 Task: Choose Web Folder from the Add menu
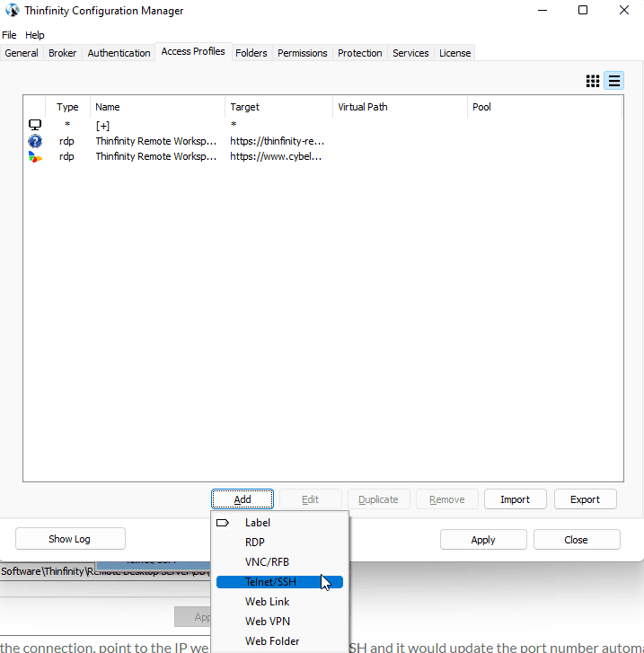coord(279,641)
